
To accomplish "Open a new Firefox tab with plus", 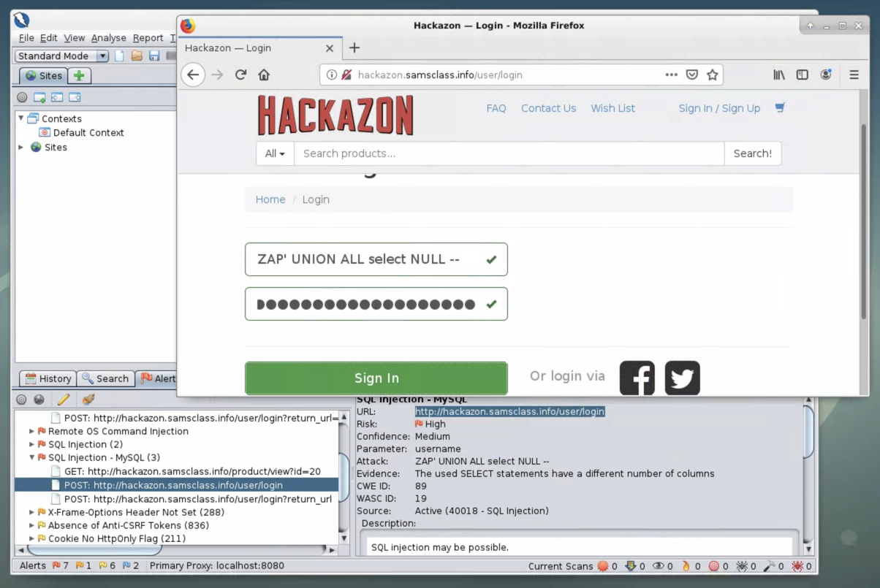I will [x=354, y=47].
